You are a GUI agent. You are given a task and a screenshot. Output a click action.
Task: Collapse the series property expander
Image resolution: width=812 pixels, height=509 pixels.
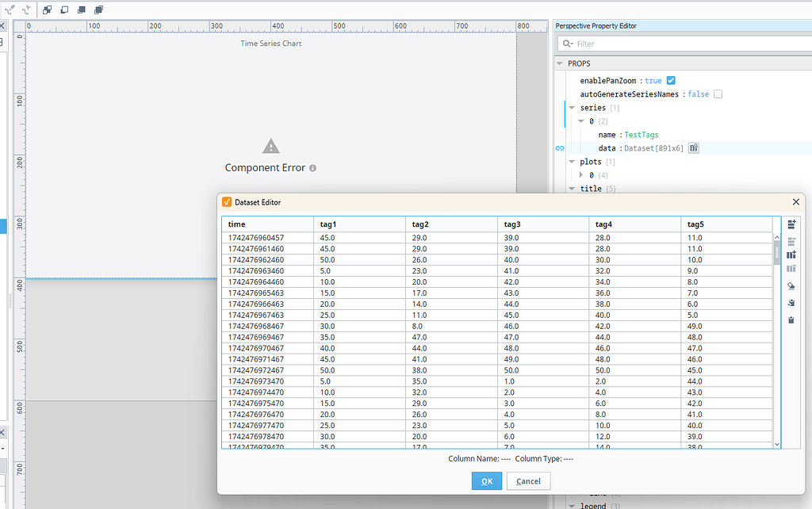(x=573, y=107)
